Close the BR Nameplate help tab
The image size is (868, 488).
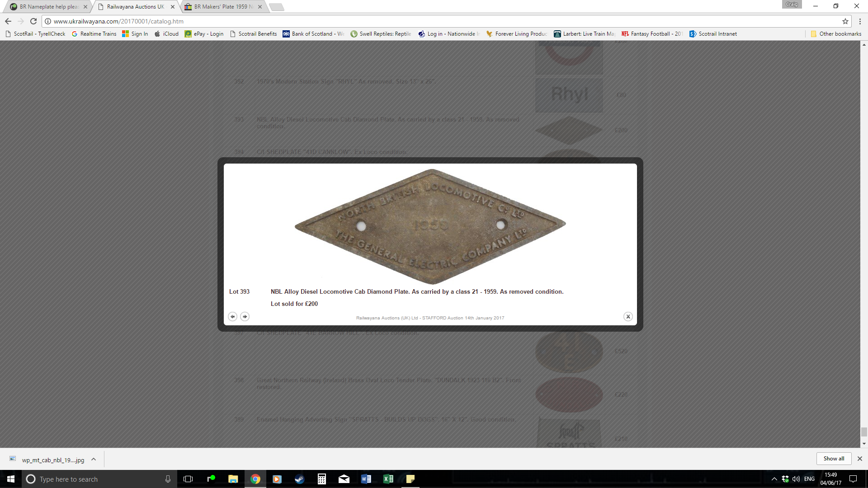click(85, 7)
